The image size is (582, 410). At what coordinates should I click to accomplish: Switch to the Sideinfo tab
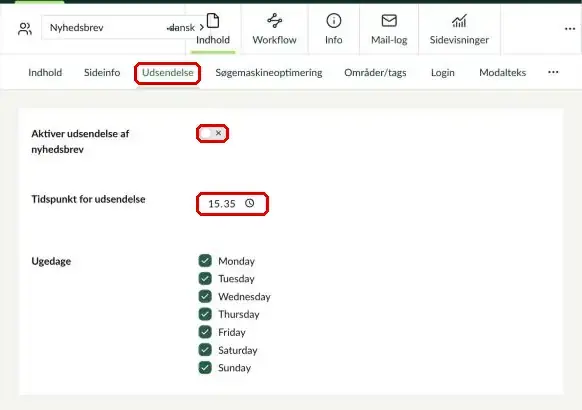(102, 72)
